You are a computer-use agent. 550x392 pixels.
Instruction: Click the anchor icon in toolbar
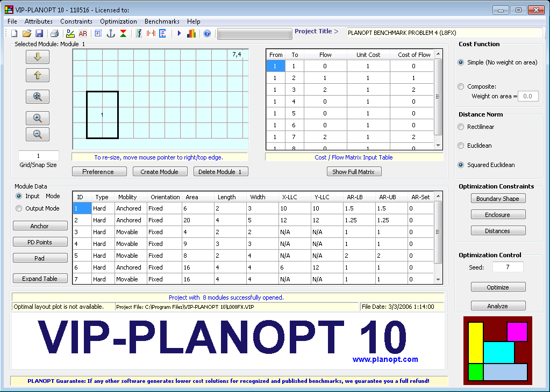click(x=111, y=33)
